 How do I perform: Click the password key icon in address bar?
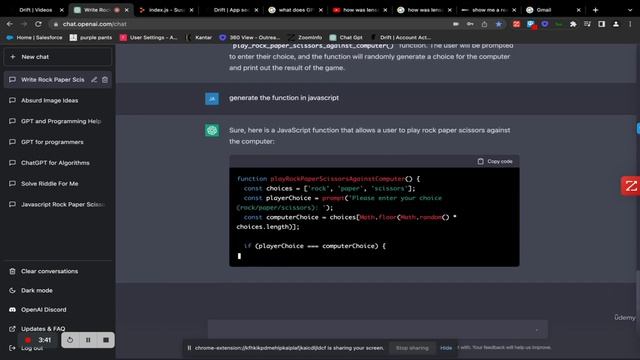470,24
